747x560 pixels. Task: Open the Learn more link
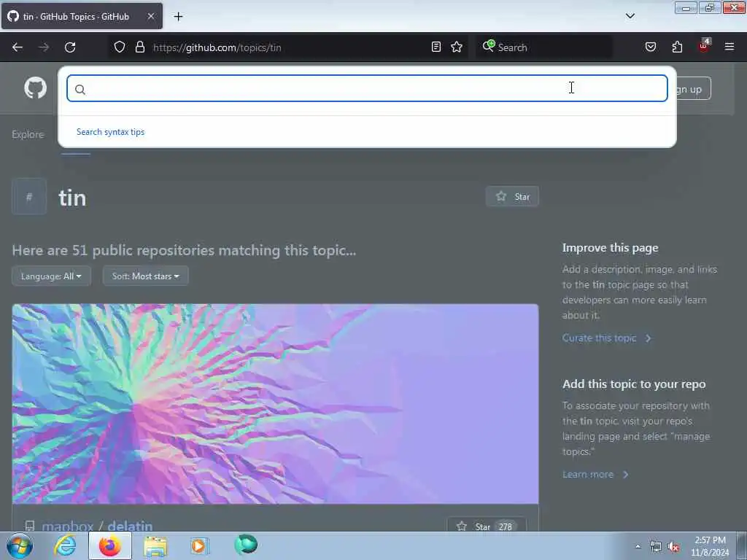click(x=595, y=474)
